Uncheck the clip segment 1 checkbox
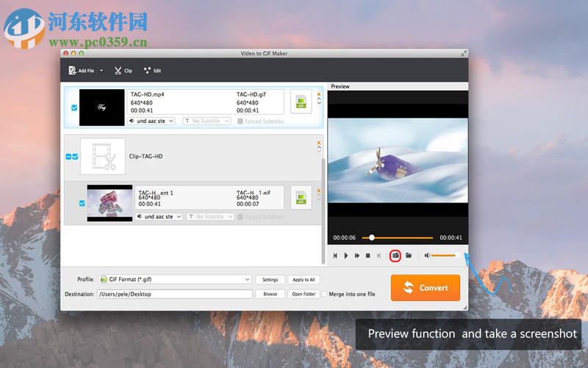588x368 pixels. [x=82, y=204]
